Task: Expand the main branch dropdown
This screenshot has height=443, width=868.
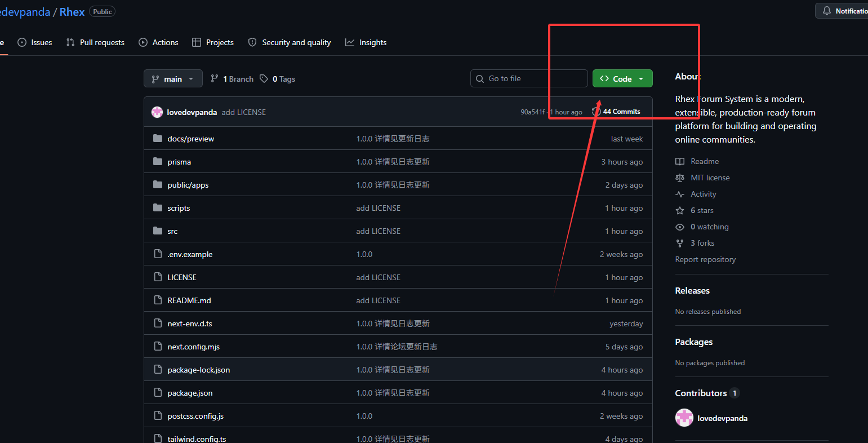Action: (x=173, y=79)
